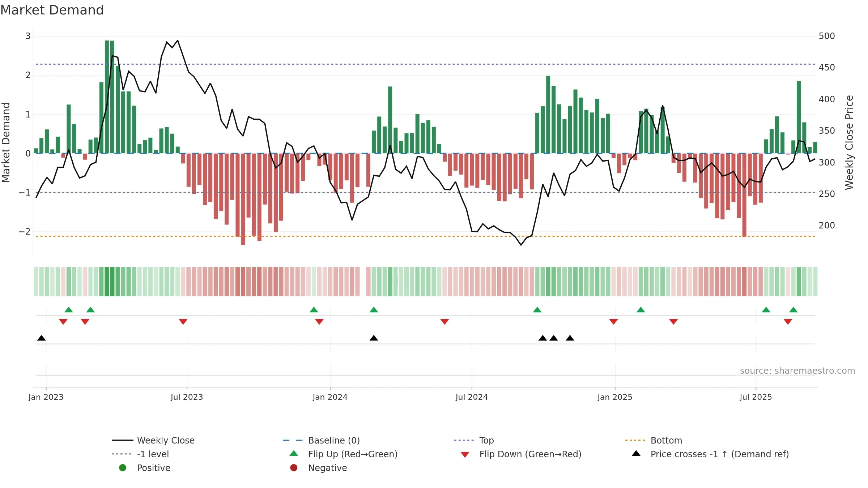Click green Flip Up triangle in legend
This screenshot has width=868, height=488.
[294, 453]
